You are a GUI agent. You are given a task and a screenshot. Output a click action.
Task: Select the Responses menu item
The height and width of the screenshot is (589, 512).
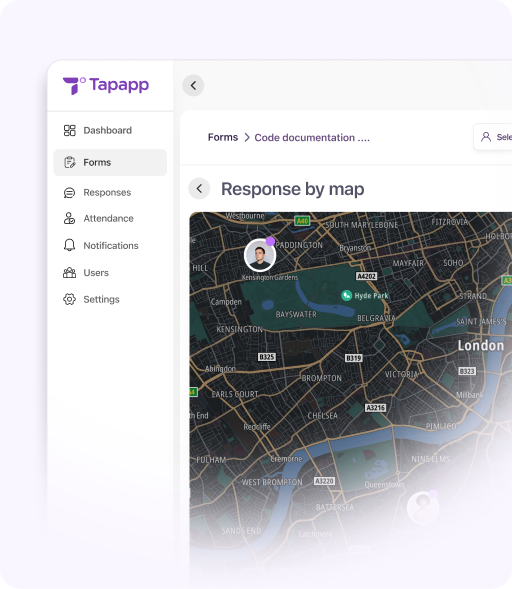(110, 193)
